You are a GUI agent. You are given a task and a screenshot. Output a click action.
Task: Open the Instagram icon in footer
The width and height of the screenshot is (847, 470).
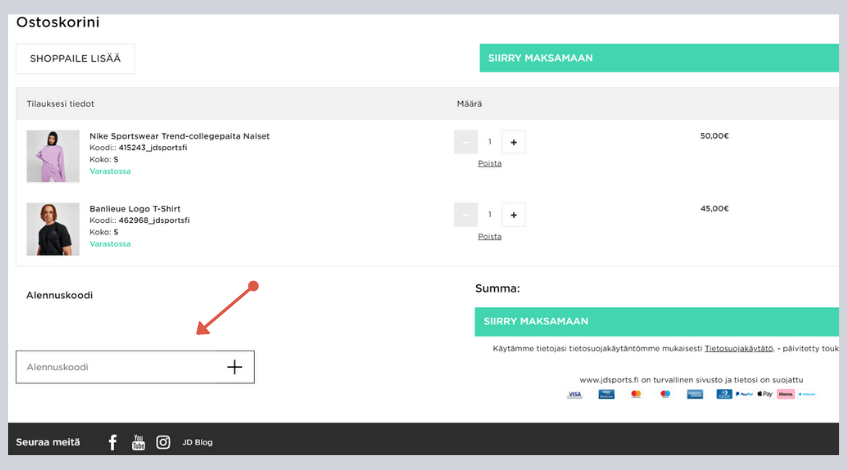[x=163, y=442]
